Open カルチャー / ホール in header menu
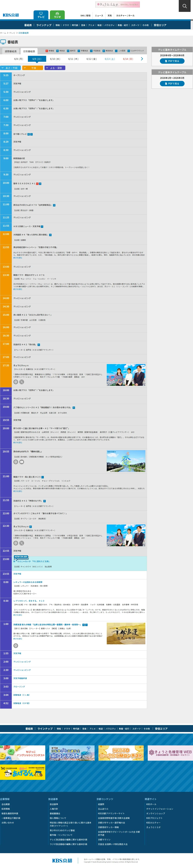Screen dimensions: 193x868 coord(125,15)
